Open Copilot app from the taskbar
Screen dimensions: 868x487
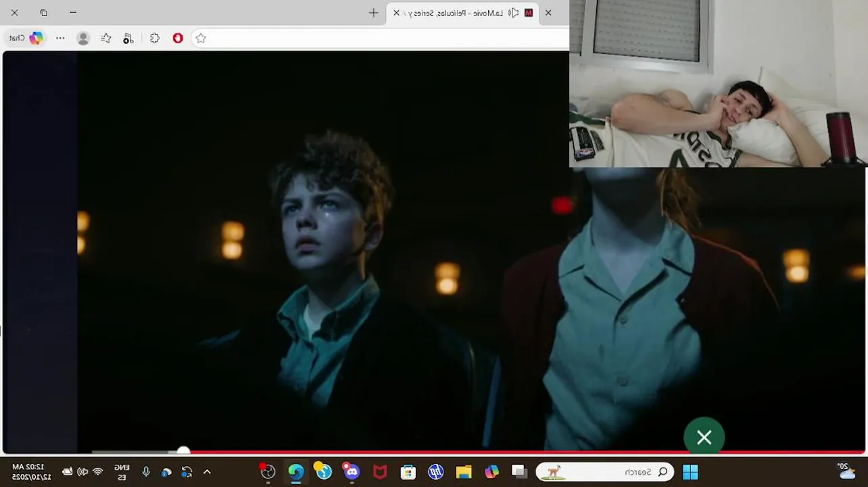491,471
